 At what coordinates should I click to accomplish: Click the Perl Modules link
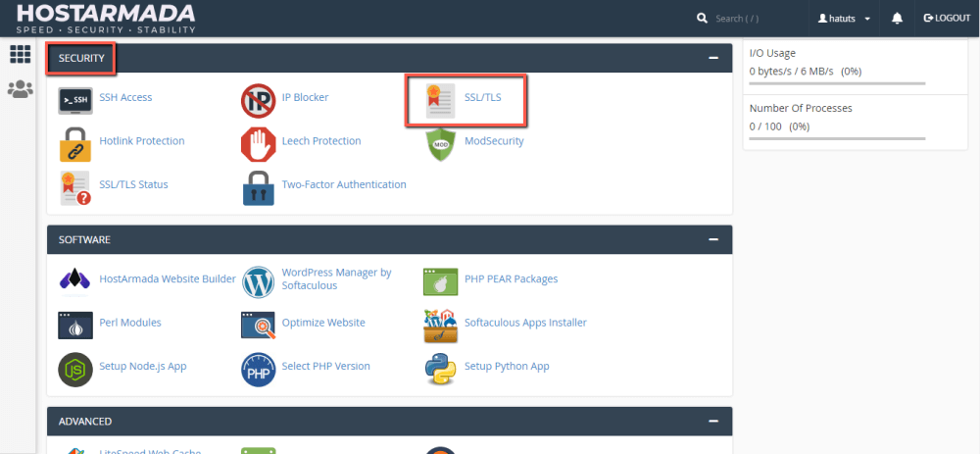click(130, 323)
